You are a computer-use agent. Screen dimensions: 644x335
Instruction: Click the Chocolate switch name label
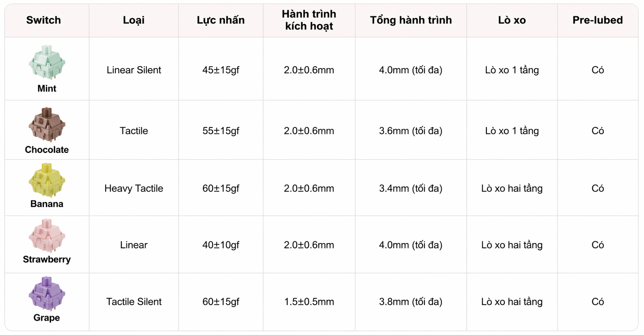click(47, 150)
